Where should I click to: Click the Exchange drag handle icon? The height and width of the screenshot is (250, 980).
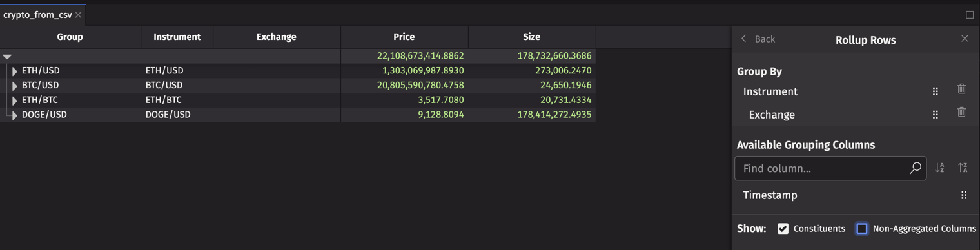pos(936,115)
